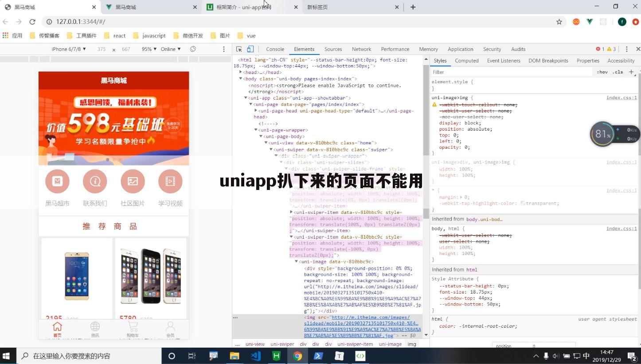Click the first recommended phone product image
The image size is (641, 364).
pyautogui.click(x=77, y=276)
